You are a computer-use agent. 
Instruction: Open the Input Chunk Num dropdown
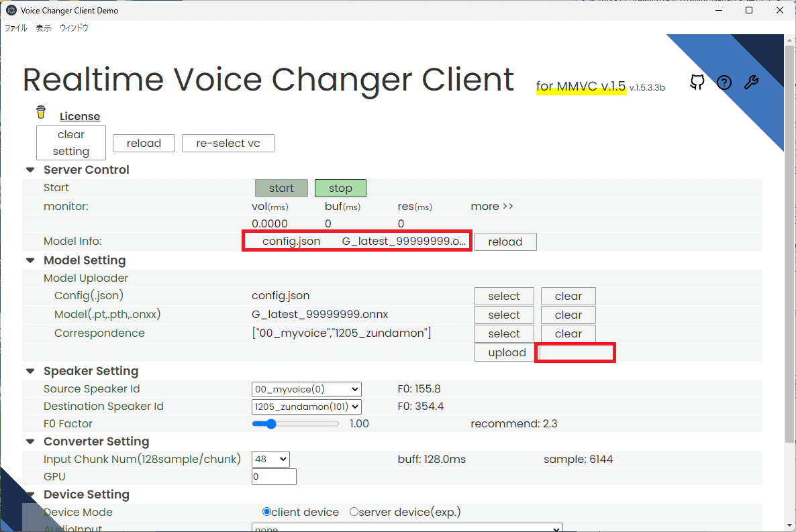click(270, 460)
